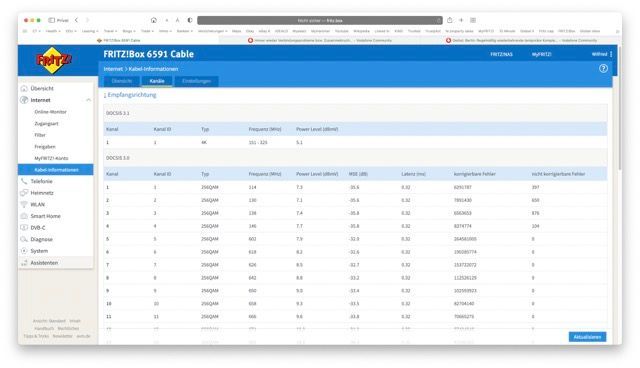Open the Übersicht sidebar icon
This screenshot has width=640, height=368.
point(24,88)
